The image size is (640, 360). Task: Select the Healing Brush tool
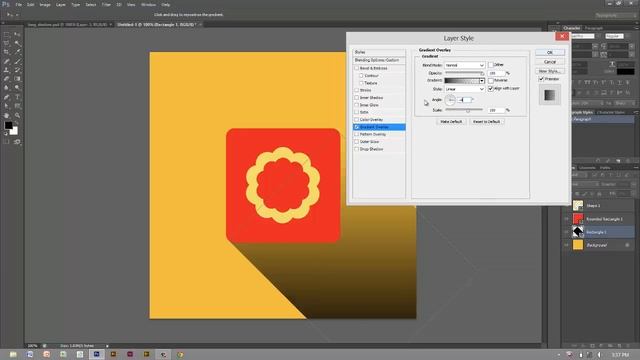click(7, 61)
